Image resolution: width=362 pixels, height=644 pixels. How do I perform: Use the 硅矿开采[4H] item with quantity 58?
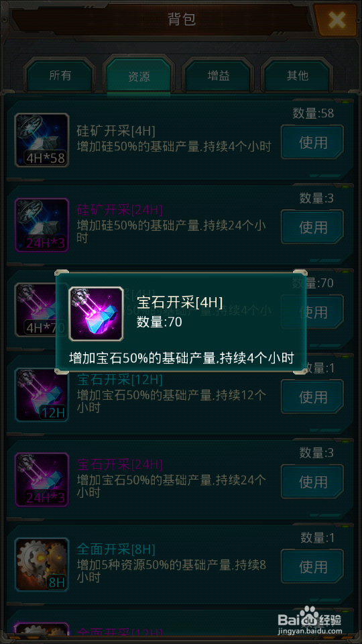click(x=312, y=142)
